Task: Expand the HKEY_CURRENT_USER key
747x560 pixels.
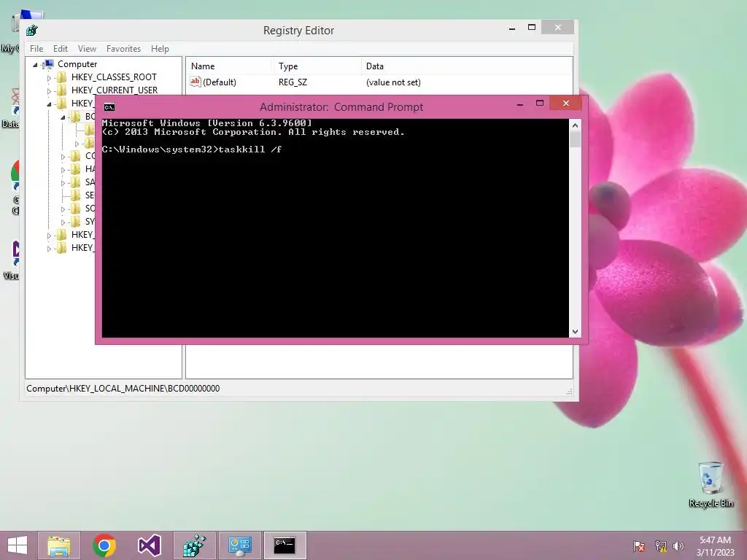Action: [x=49, y=90]
